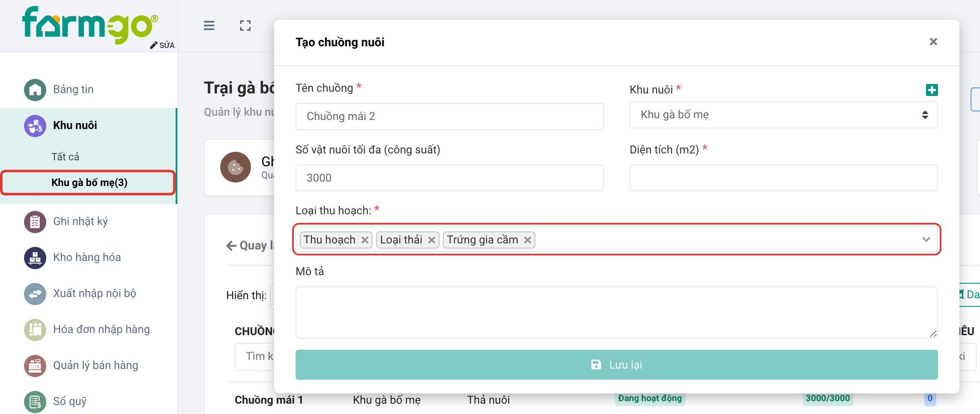This screenshot has height=414, width=980.
Task: Click the Chuồng mái 1 row name
Action: point(269,400)
